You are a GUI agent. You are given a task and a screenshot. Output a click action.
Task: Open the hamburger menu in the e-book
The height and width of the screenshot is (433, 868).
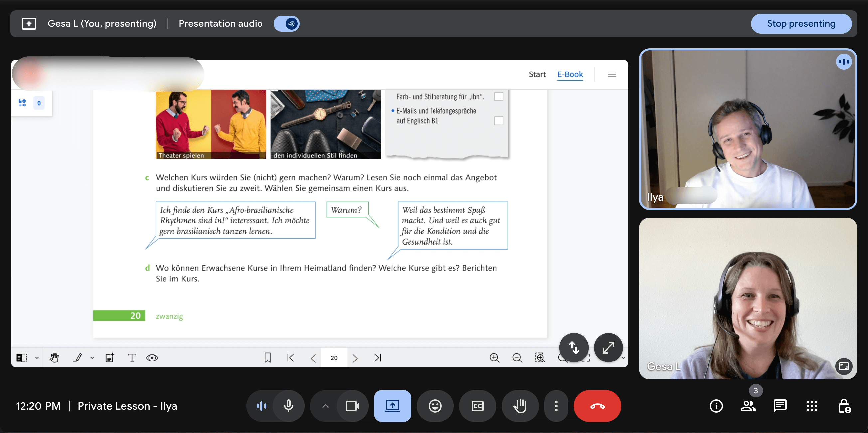click(612, 74)
